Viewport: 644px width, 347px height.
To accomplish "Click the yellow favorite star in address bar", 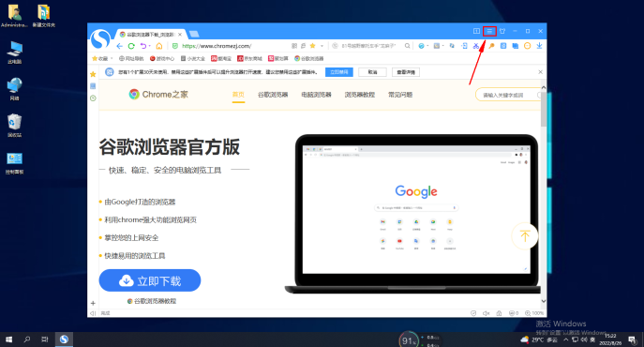I will (312, 46).
